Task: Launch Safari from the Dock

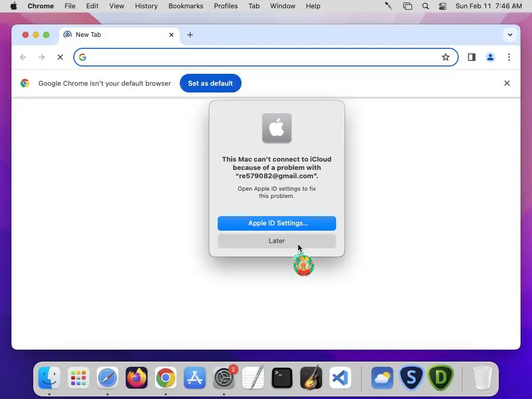Action: [x=108, y=378]
